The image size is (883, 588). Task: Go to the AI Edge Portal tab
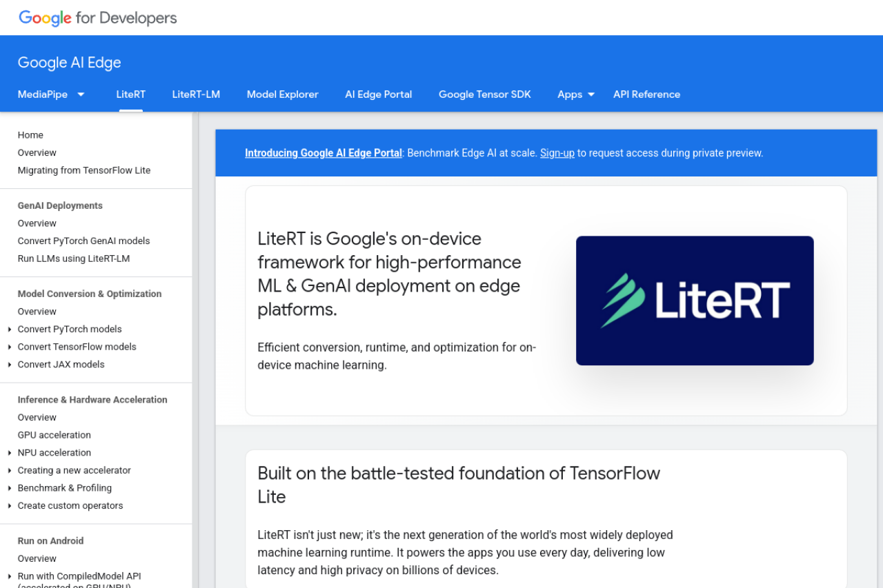point(379,94)
